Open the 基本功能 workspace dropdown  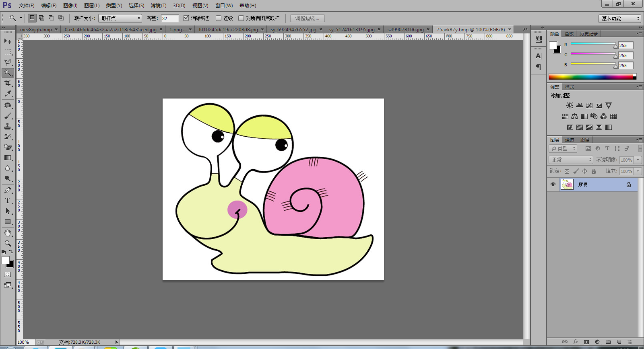[620, 18]
